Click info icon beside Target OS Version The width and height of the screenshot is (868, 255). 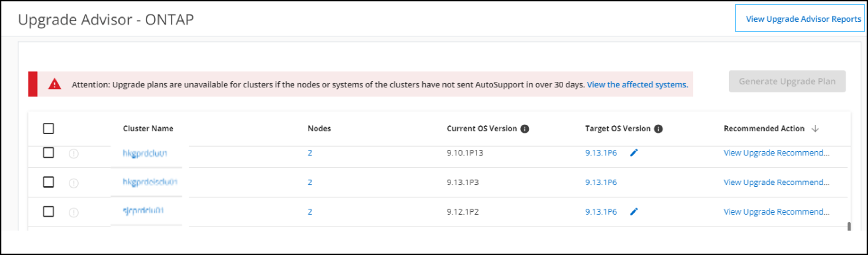click(658, 129)
